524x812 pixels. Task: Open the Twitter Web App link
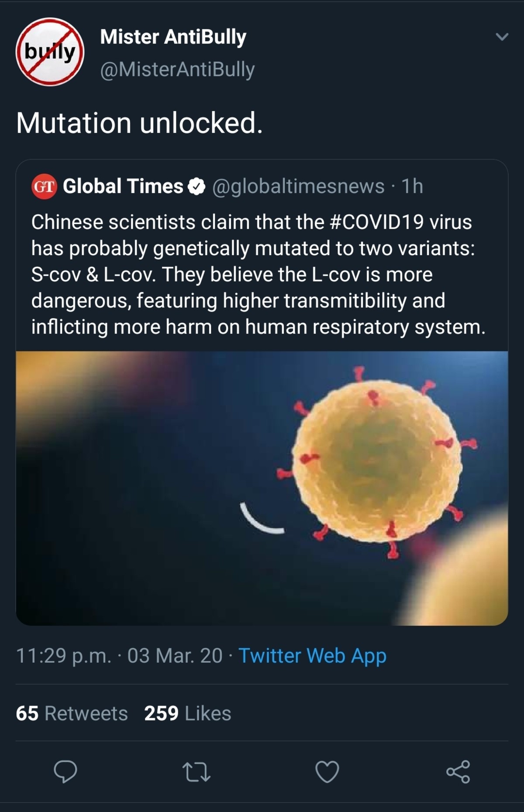[x=312, y=655]
